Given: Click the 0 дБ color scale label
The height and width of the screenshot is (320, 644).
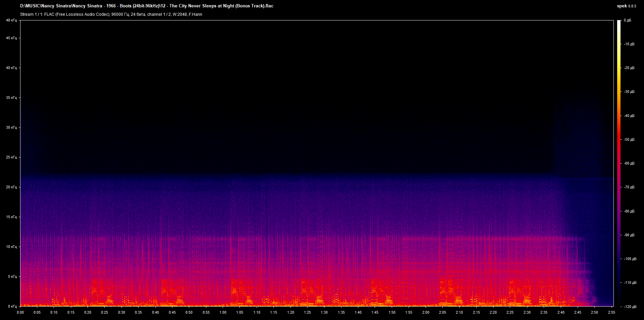Looking at the screenshot, I should pos(628,20).
